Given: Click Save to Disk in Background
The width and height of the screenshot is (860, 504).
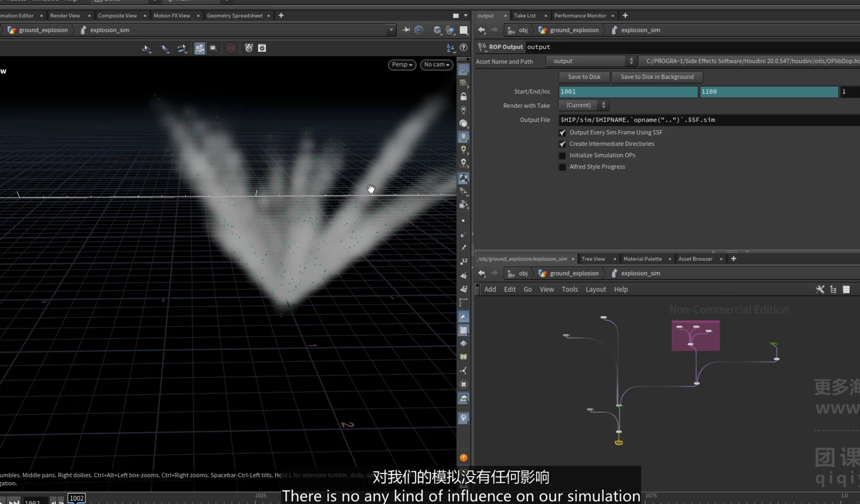Looking at the screenshot, I should coord(657,77).
